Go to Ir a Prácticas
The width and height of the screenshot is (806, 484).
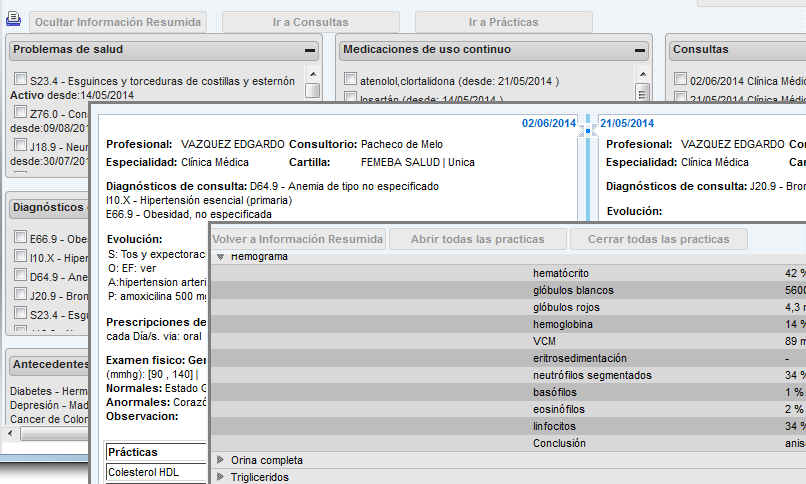[503, 22]
